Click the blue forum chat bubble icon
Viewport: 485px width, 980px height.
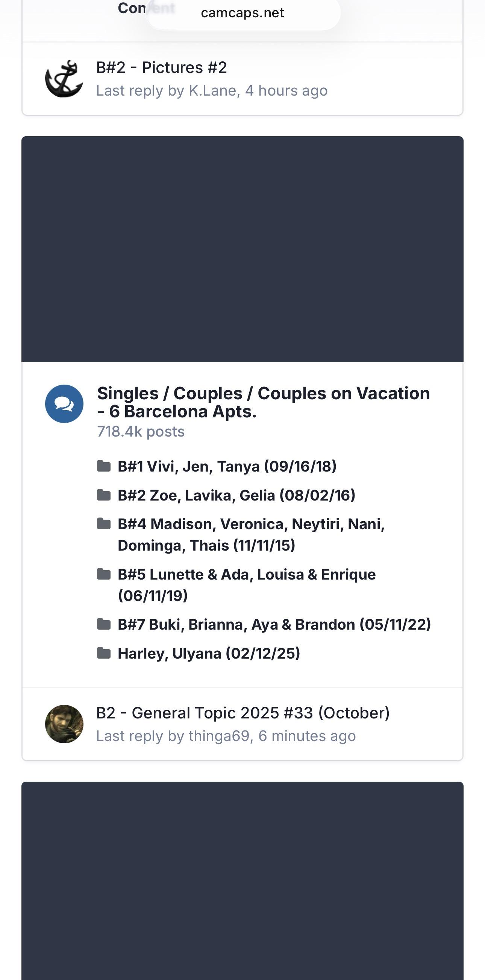tap(64, 404)
